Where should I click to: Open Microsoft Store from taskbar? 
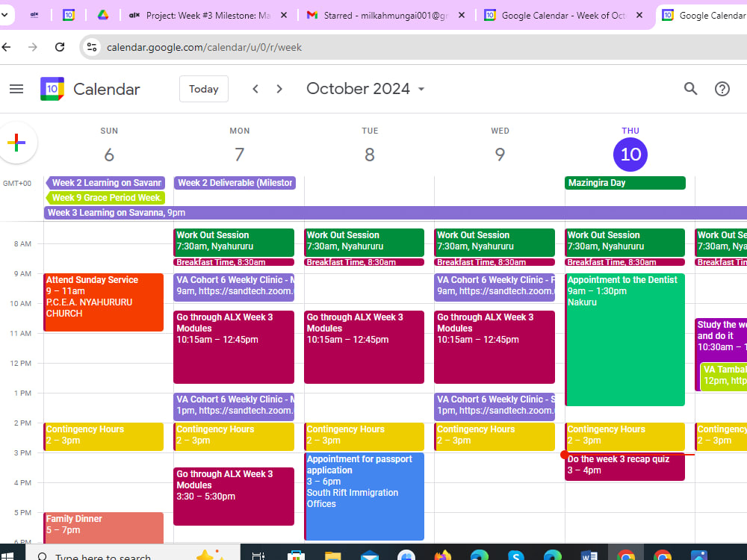point(296,556)
